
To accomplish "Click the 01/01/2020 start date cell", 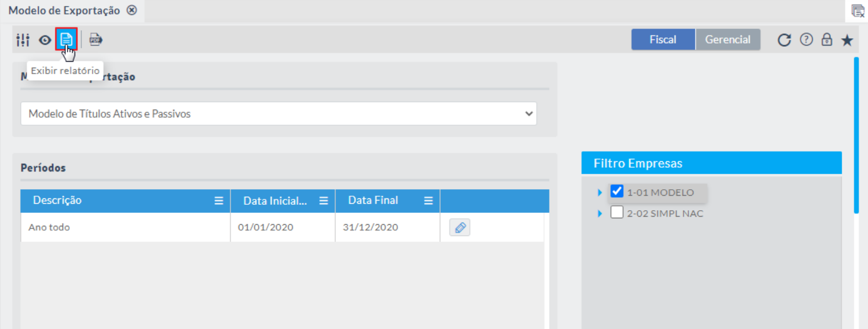I will click(x=283, y=227).
